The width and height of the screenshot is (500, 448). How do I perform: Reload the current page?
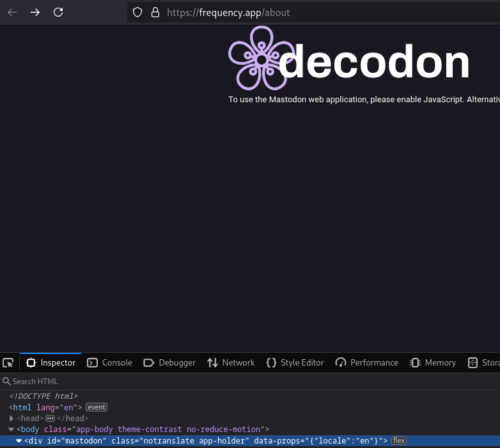[58, 12]
